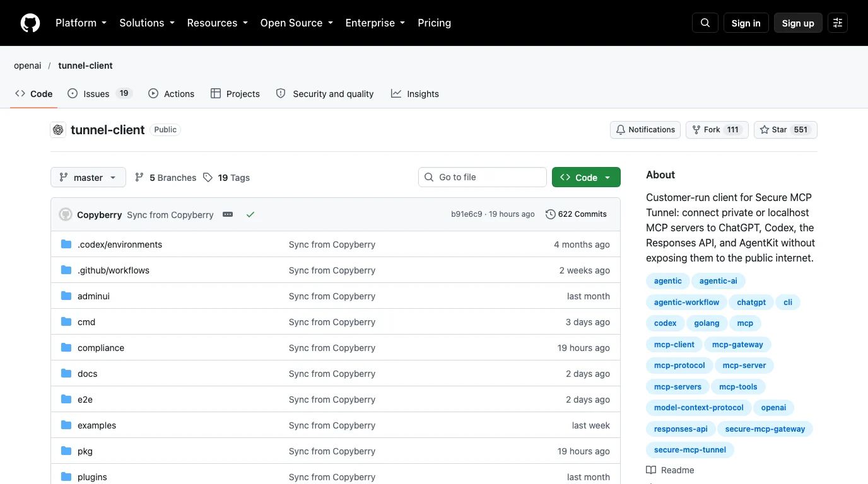Click the tags icon next to 19 Tags
The width and height of the screenshot is (868, 484).
pos(208,178)
